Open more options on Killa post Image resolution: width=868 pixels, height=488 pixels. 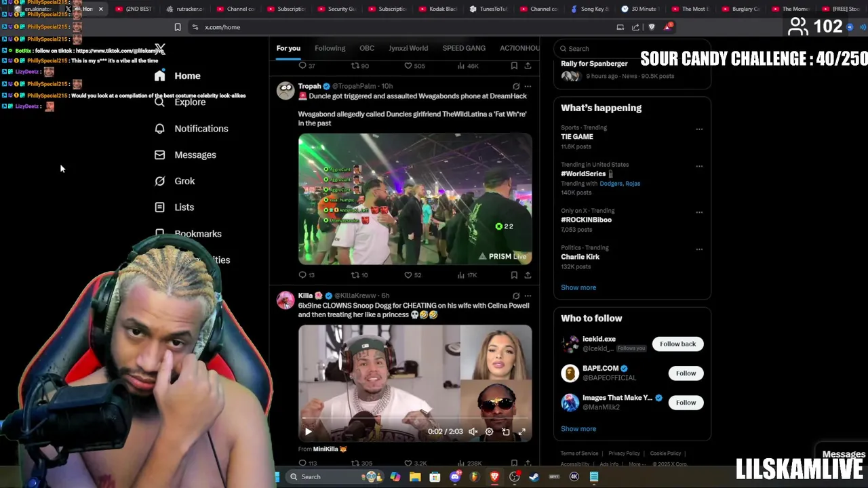[x=528, y=296]
